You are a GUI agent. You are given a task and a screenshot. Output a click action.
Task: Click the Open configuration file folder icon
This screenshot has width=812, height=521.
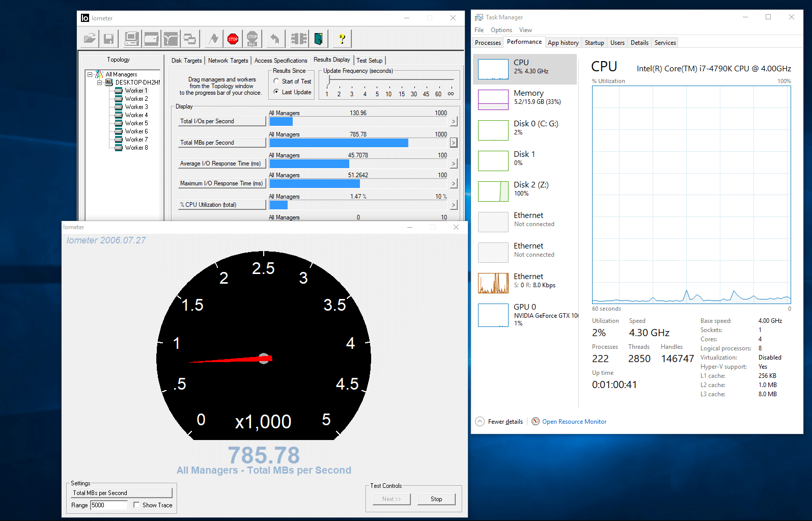[90, 39]
